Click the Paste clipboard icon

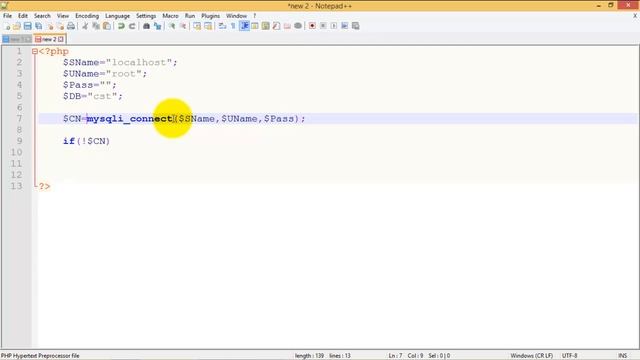point(107,26)
